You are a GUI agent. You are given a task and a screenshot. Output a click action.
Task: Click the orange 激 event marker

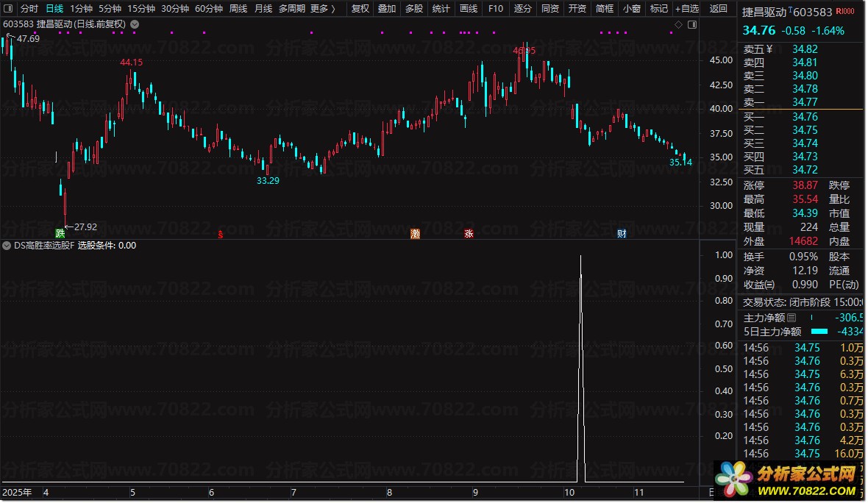415,234
